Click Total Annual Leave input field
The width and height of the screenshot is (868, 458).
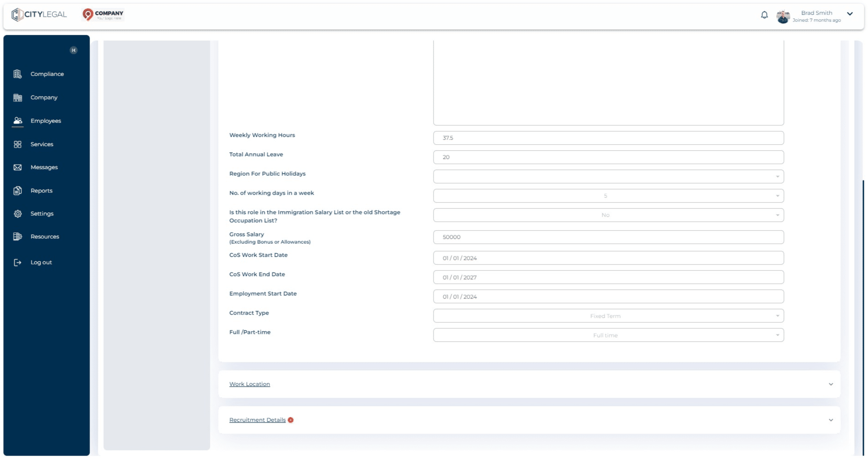(x=608, y=157)
